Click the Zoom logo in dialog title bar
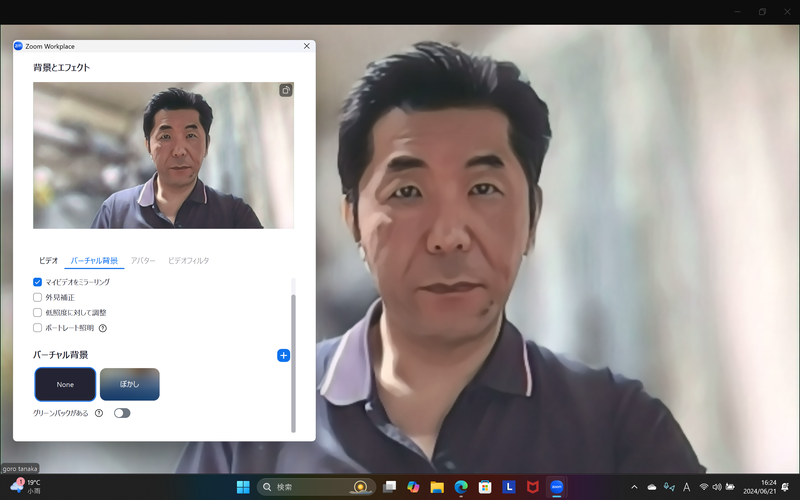The width and height of the screenshot is (800, 500). [x=18, y=46]
